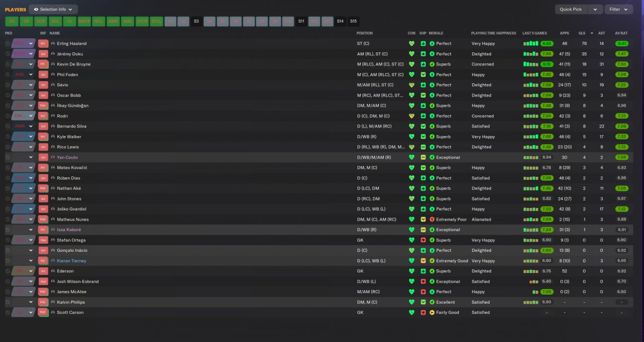The image size is (644, 342).
Task: Open the Filter dropdown
Action: [618, 9]
